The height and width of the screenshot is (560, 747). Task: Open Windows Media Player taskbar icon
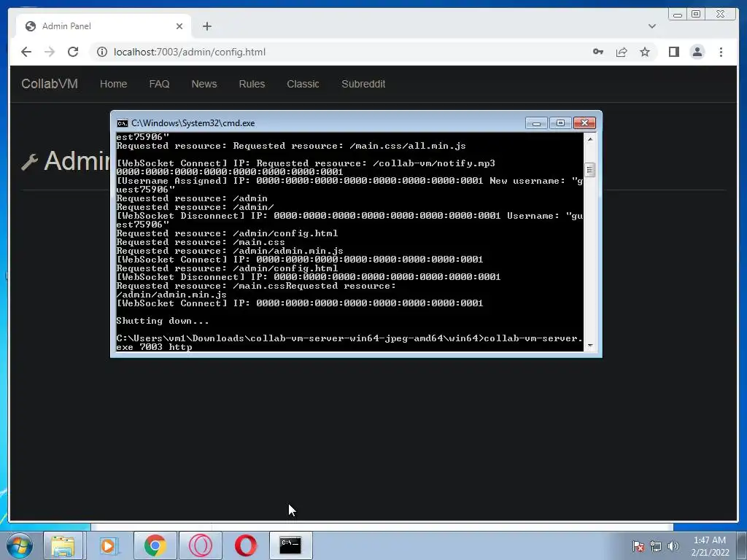point(108,545)
